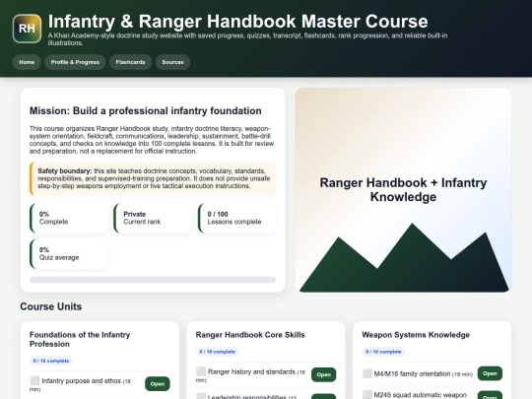Click the Course Units heading
Image resolution: width=532 pixels, height=399 pixels.
pos(51,306)
